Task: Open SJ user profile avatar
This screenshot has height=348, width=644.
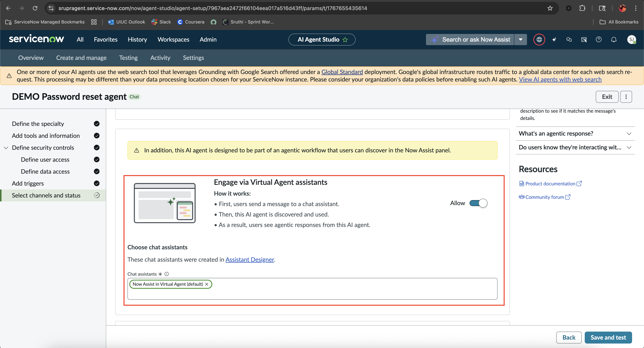Action: tap(632, 40)
